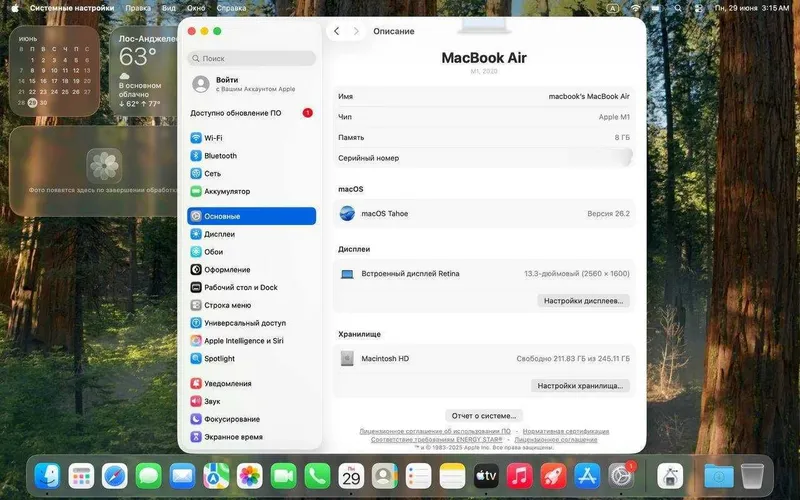Open Apple Intelligence и Siri pane
Image resolution: width=800 pixels, height=500 pixels.
point(251,341)
